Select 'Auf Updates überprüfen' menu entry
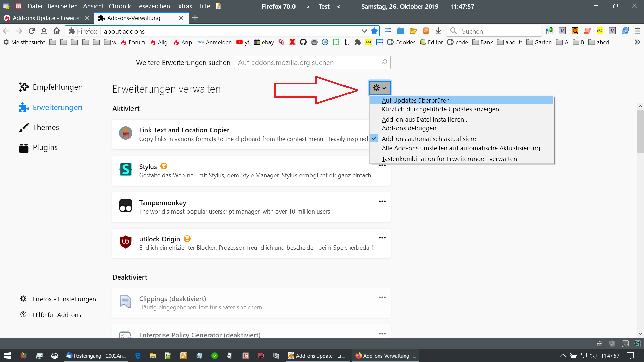The height and width of the screenshot is (362, 644). pyautogui.click(x=416, y=100)
